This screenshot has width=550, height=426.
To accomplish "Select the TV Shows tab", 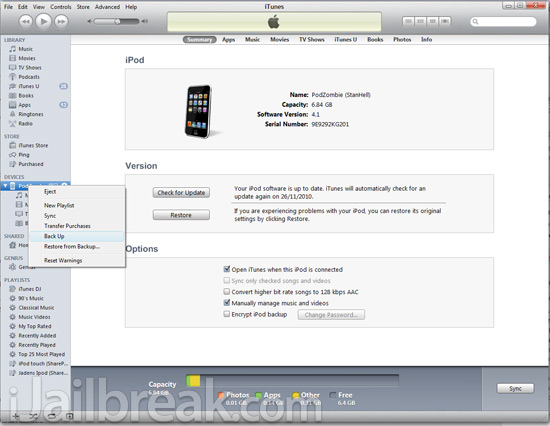I will click(311, 40).
